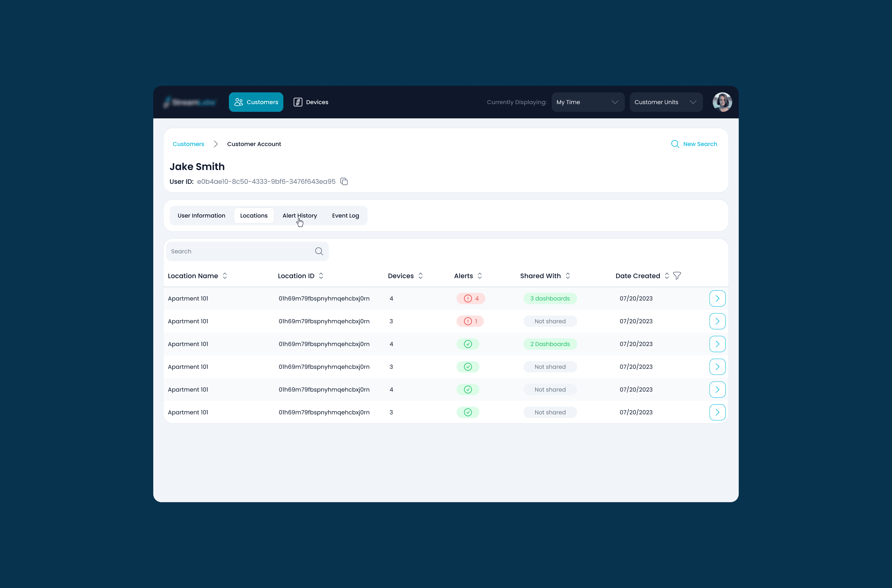Expand the Customer Units dropdown
Screen dimensions: 892x588
(x=666, y=102)
